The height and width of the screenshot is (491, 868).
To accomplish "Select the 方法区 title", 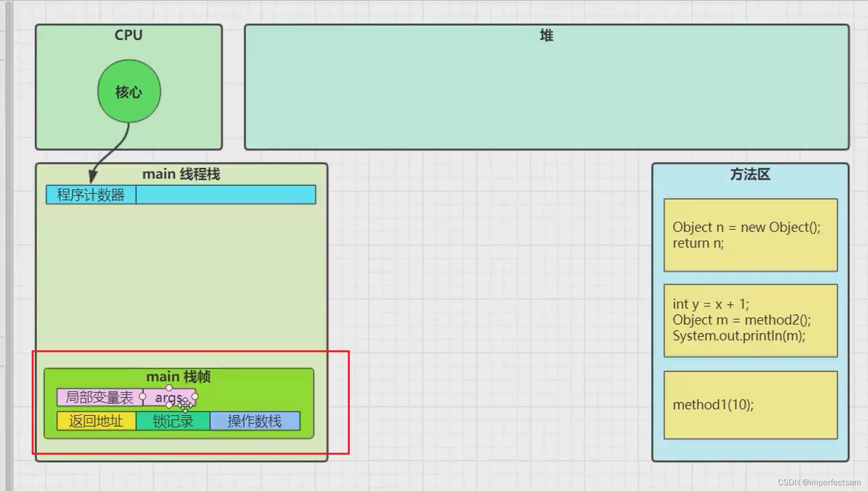I will point(750,174).
